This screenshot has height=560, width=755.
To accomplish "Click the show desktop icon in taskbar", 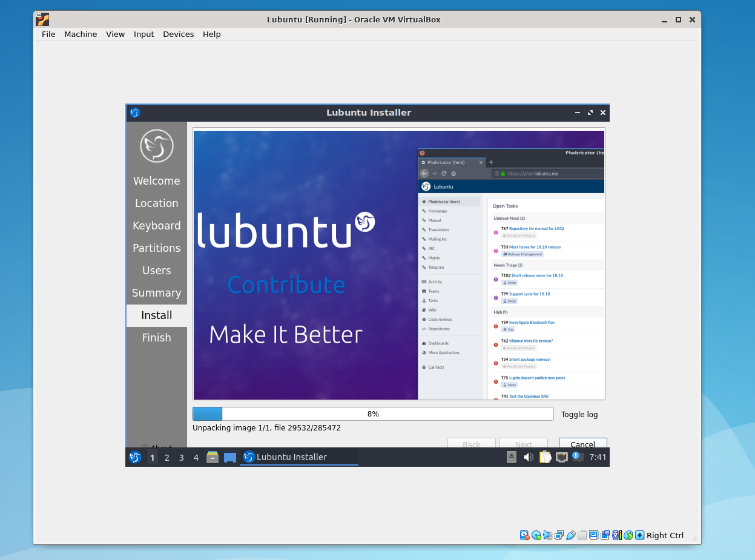I will (x=230, y=457).
